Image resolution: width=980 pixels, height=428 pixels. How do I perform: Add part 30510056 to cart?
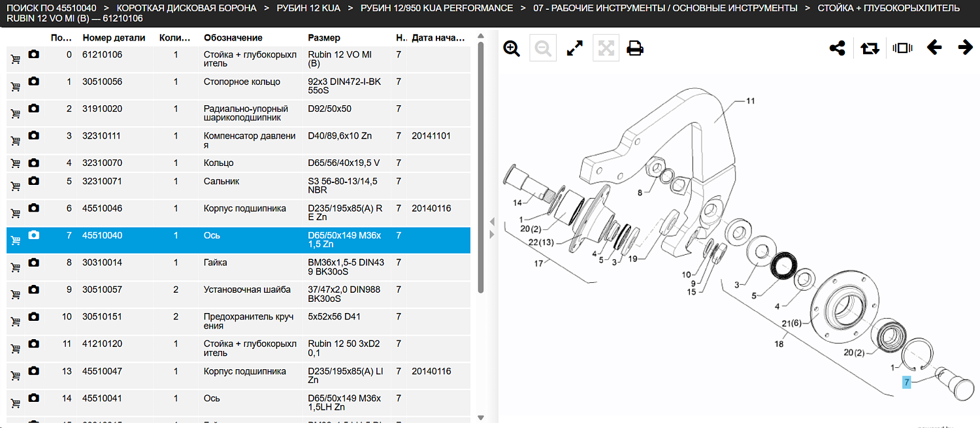[15, 87]
